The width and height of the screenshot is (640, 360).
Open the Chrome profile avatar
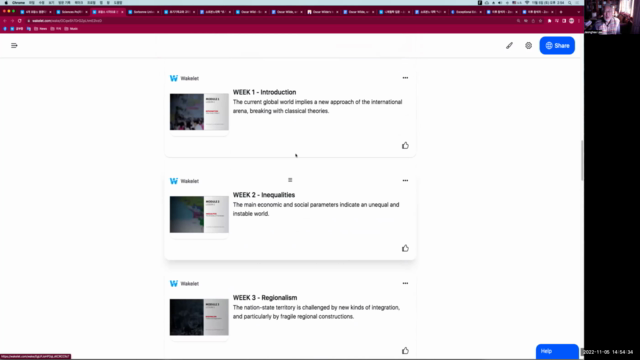(571, 21)
